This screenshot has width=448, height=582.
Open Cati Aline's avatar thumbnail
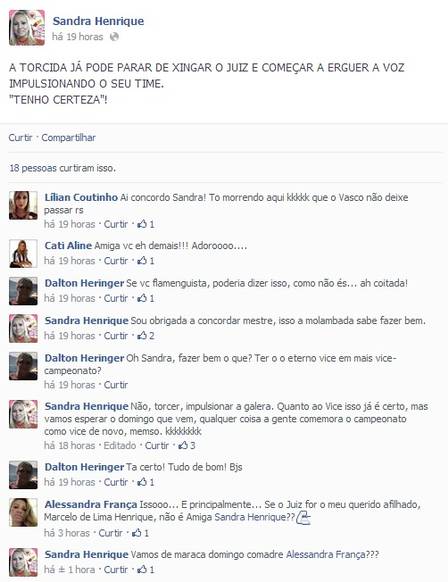pos(23,254)
